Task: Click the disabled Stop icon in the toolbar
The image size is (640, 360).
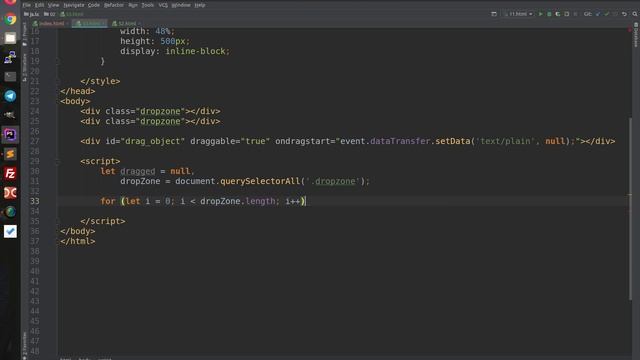Action: 576,14
